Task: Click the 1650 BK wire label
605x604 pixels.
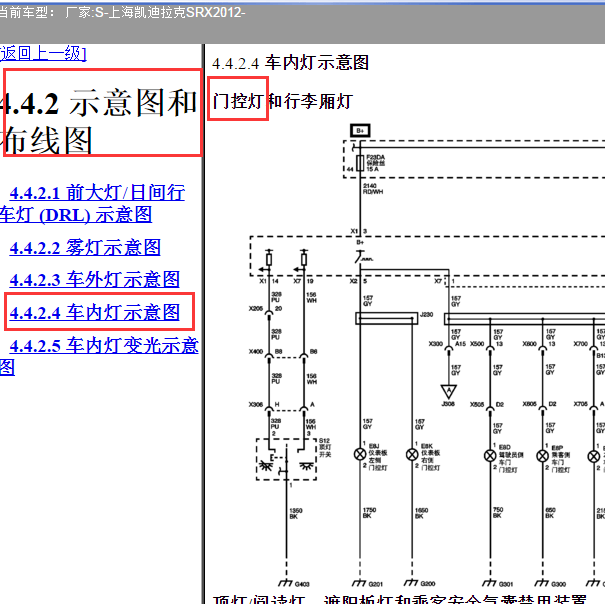Action: 421,513
